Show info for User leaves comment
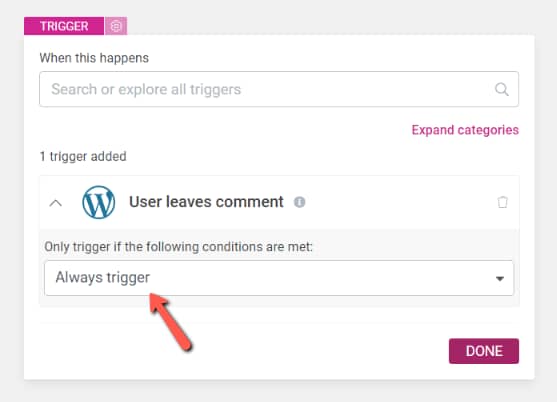The image size is (557, 402). pos(299,202)
